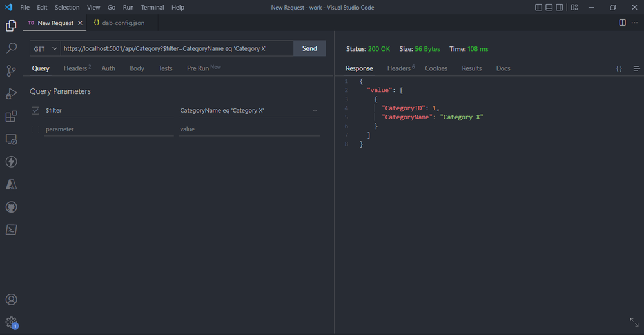This screenshot has width=644, height=335.
Task: Open the Azure view
Action: tap(11, 184)
